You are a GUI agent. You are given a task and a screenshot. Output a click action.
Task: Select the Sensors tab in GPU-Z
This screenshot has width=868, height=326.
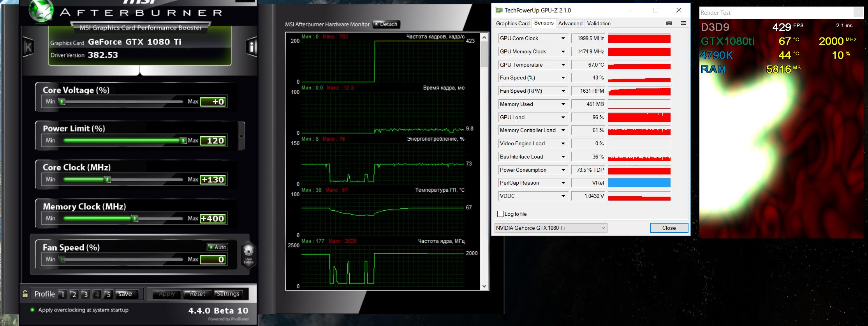pos(544,23)
